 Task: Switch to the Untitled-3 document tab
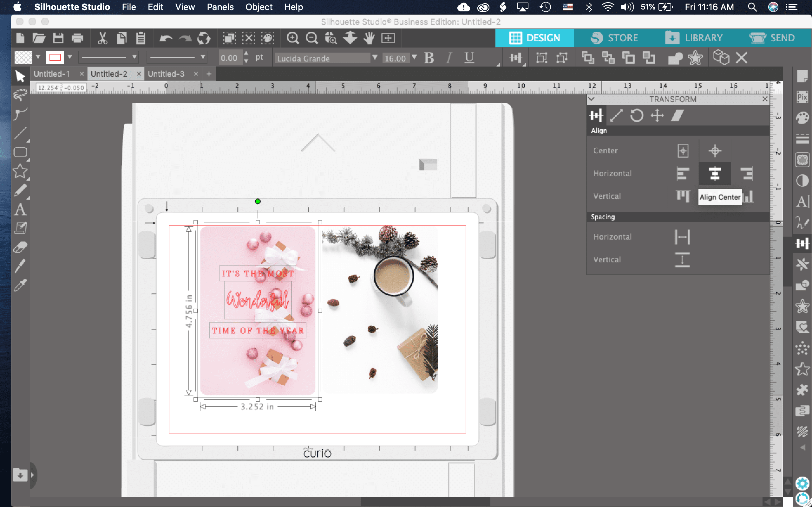click(x=166, y=74)
